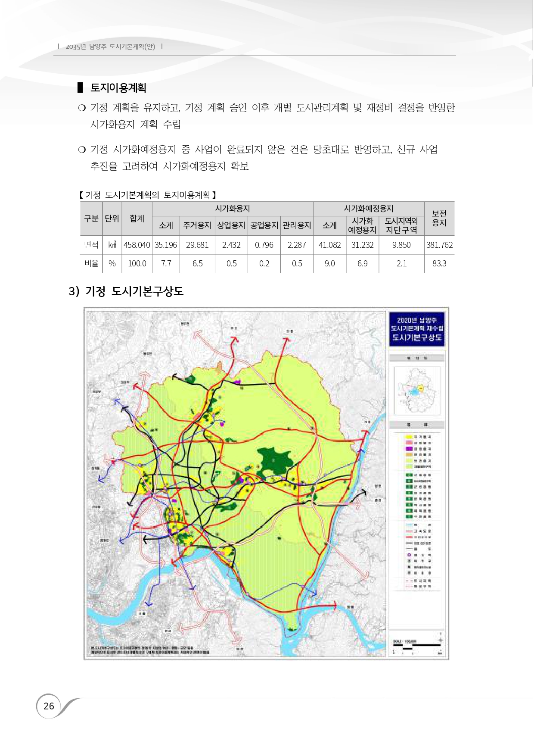Image resolution: width=534 pixels, height=756 pixels.
Task: Click the ratio value 100.0
Action: (137, 263)
